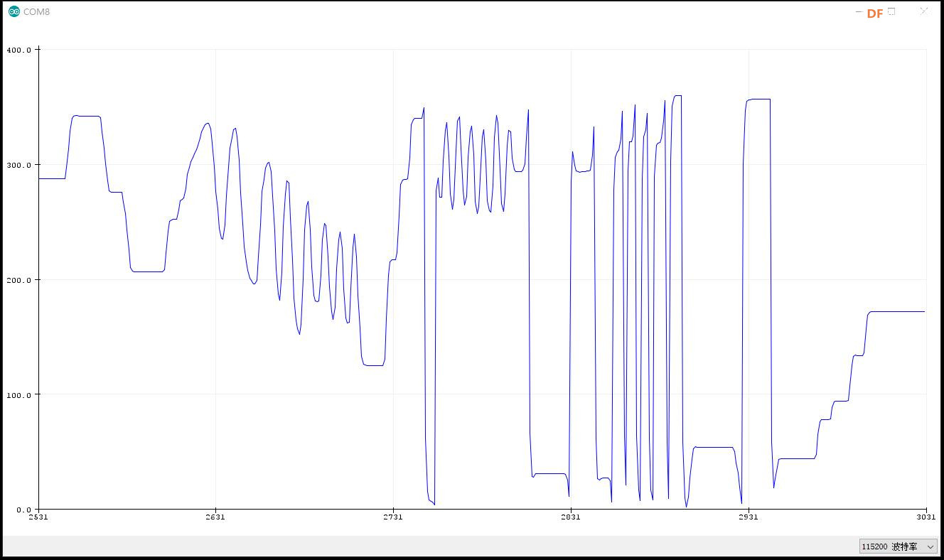Close the COM8 serial plotter window
944x560 pixels.
923,11
